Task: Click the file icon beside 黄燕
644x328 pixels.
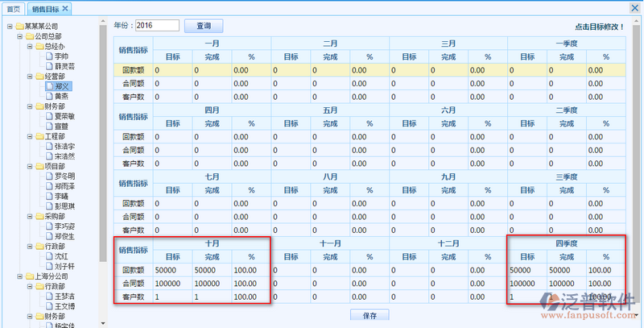Action: (x=48, y=96)
